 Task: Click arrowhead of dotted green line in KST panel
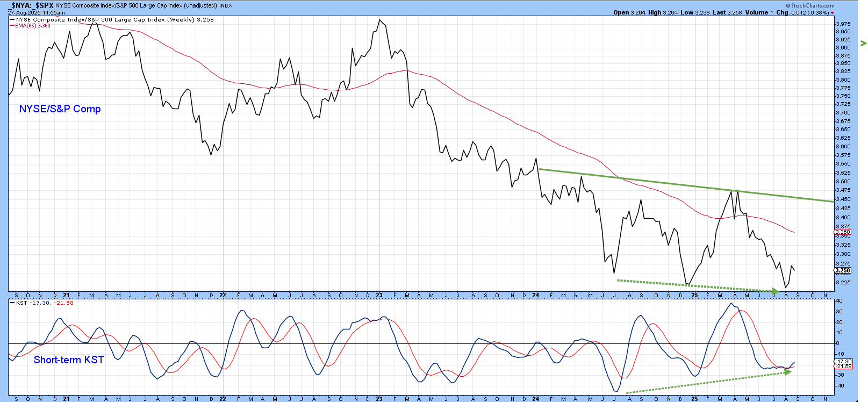[788, 371]
